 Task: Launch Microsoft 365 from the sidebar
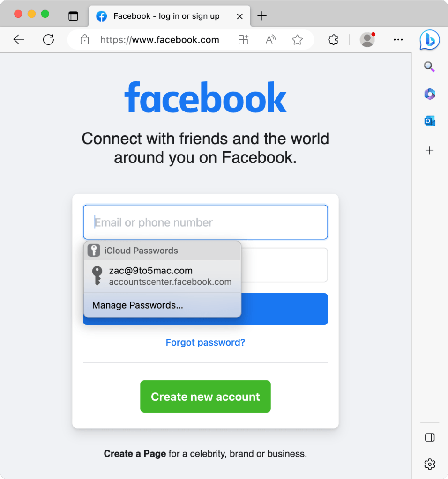(430, 94)
